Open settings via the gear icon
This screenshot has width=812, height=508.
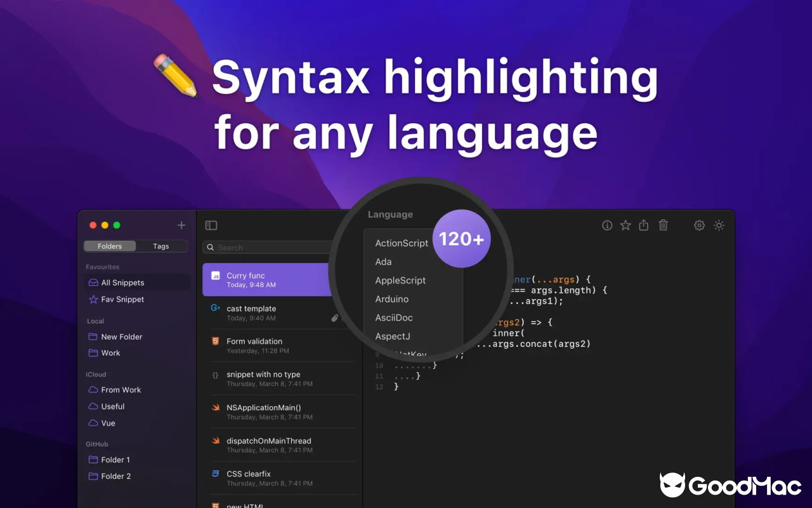pos(699,225)
